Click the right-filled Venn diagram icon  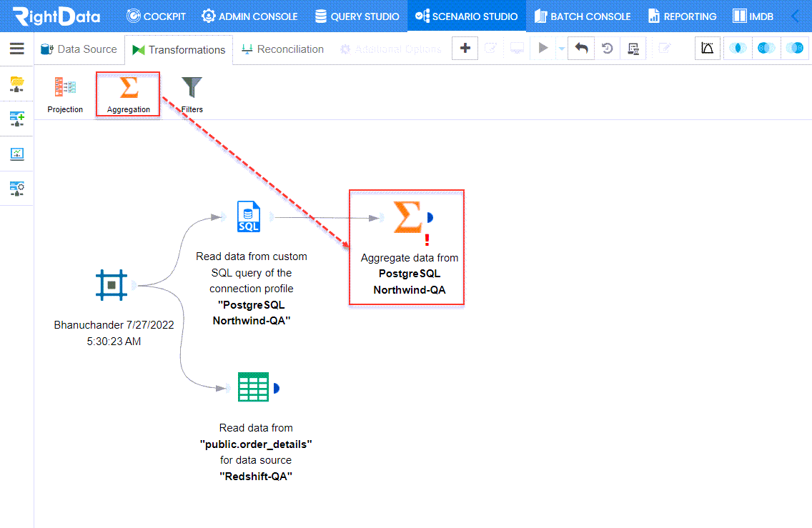(x=794, y=49)
